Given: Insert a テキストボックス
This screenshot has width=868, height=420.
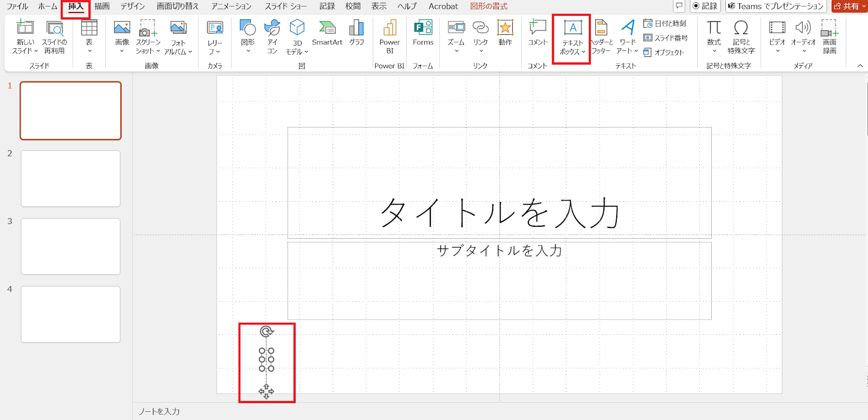Looking at the screenshot, I should 572,38.
